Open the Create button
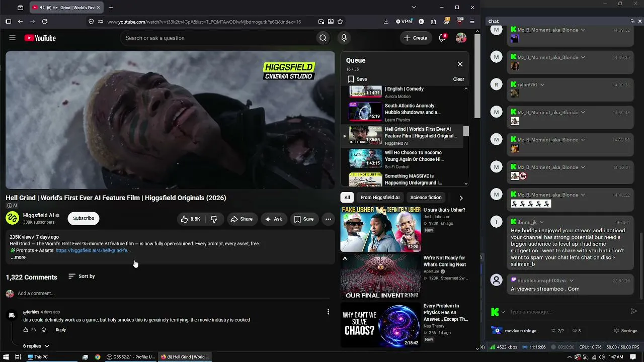The width and height of the screenshot is (644, 362). 416,38
